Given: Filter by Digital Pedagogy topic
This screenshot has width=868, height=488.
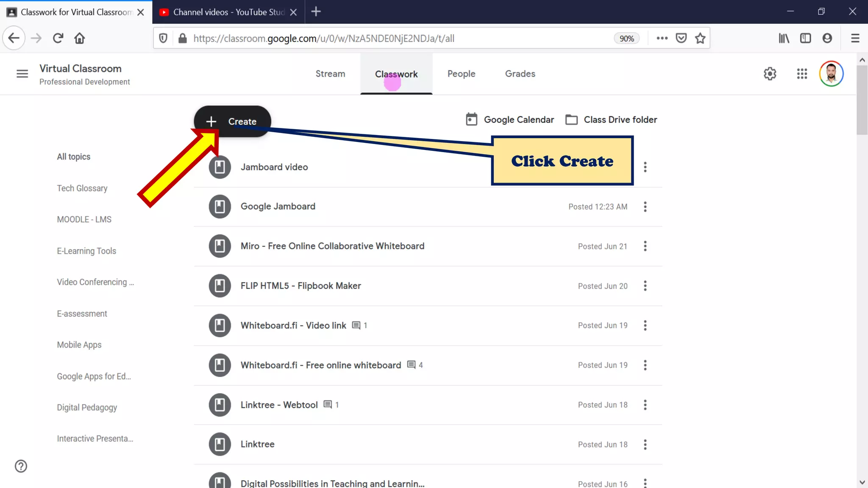Looking at the screenshot, I should pos(87,408).
